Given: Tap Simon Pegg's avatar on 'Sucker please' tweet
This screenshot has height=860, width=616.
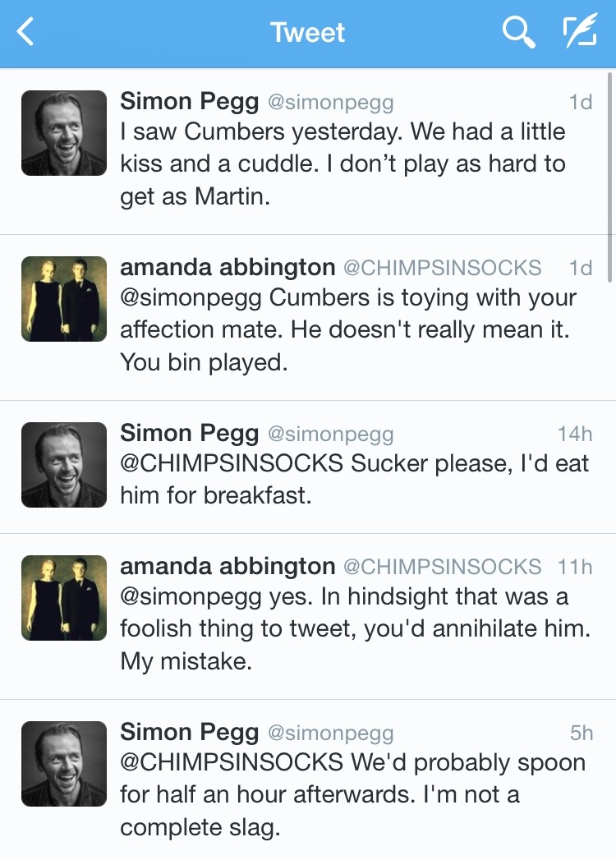Looking at the screenshot, I should click(64, 465).
